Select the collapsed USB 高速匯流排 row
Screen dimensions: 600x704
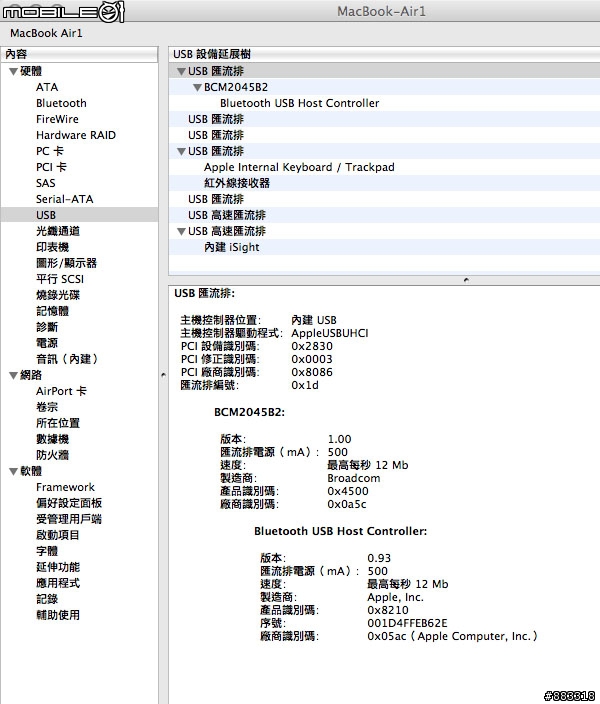(384, 215)
